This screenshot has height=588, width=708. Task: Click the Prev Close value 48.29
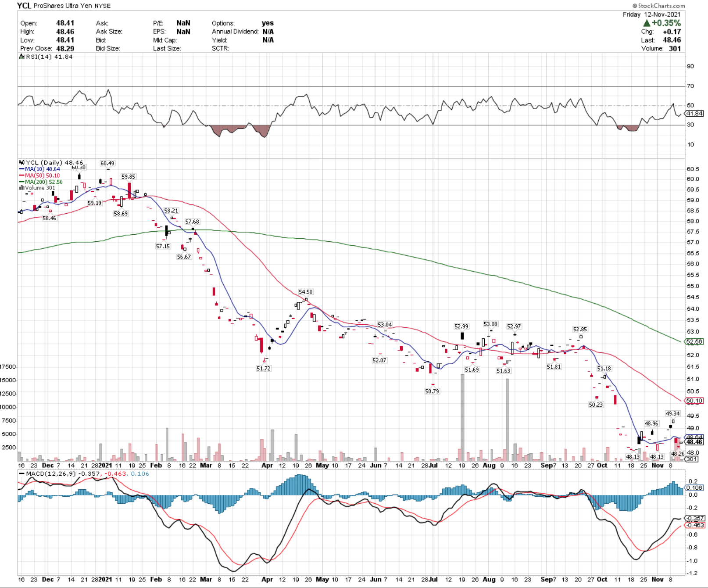65,48
